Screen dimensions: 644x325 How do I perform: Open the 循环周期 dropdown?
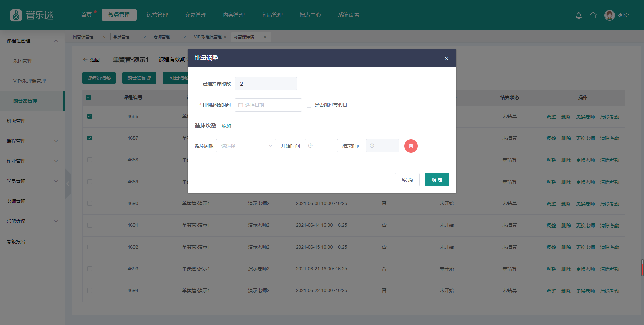coord(246,146)
